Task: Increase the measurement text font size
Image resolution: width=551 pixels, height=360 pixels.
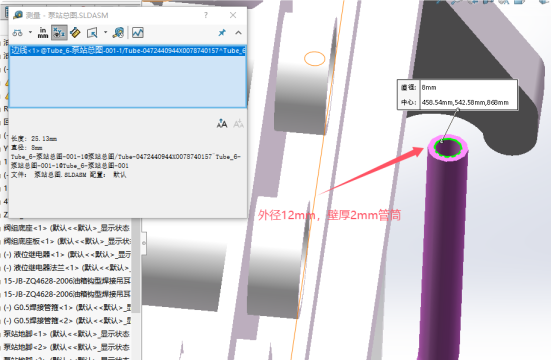Action: [x=222, y=124]
